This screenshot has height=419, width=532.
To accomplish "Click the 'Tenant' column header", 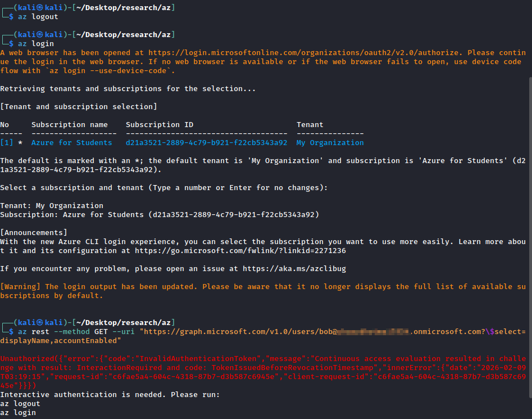I will click(x=310, y=125).
